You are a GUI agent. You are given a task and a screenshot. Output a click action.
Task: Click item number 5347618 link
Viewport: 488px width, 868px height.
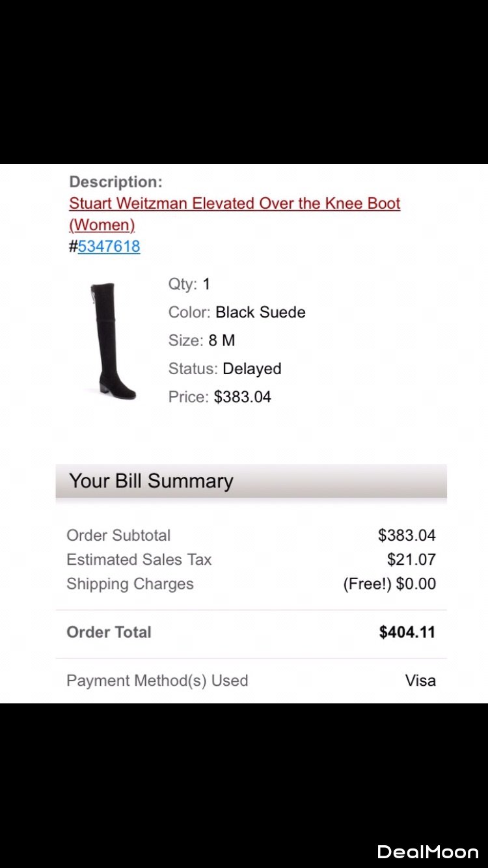(109, 247)
